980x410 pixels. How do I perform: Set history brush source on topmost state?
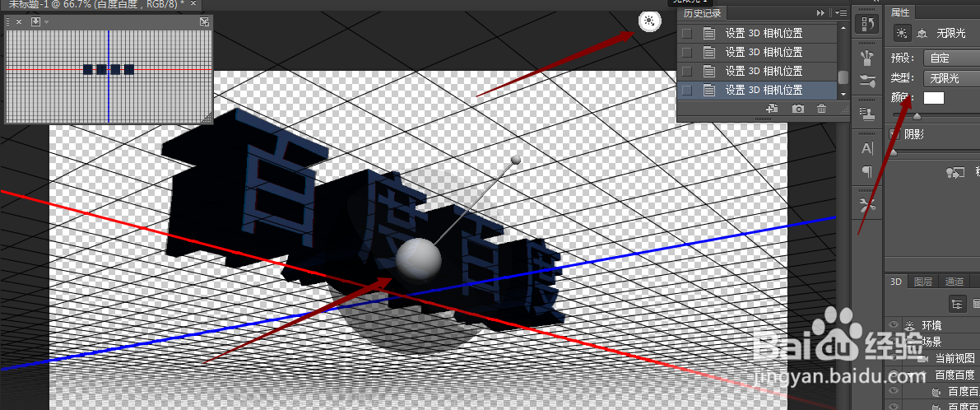(687, 33)
